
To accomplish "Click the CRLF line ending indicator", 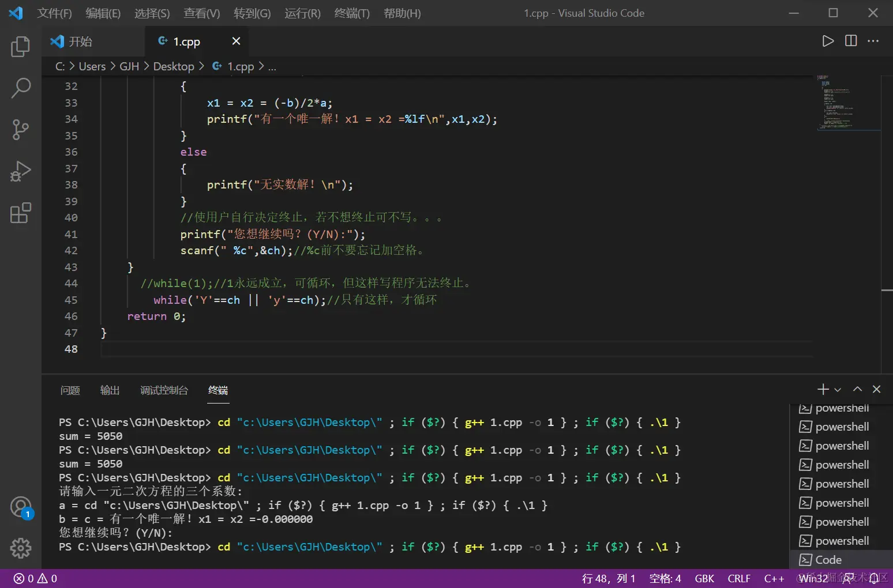I will tap(739, 578).
